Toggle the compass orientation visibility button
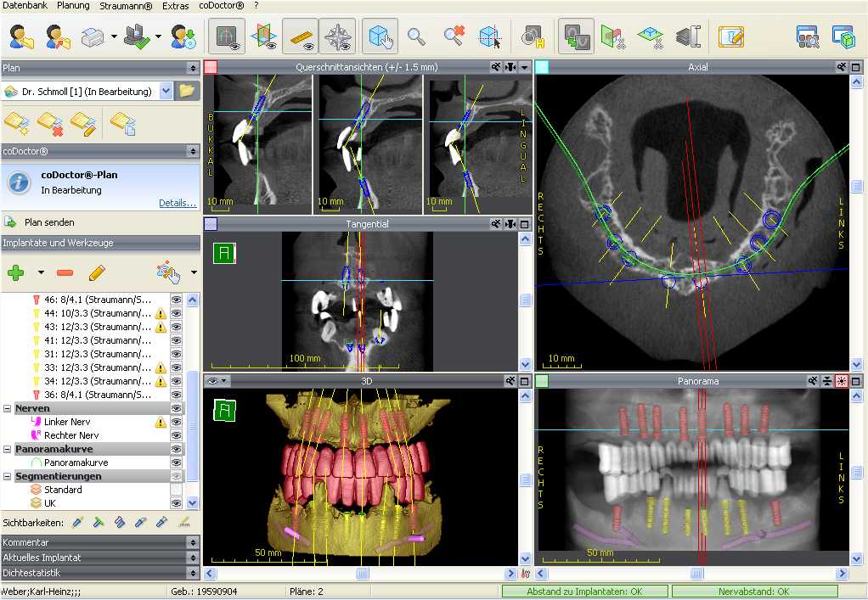The height and width of the screenshot is (600, 868). coord(336,36)
